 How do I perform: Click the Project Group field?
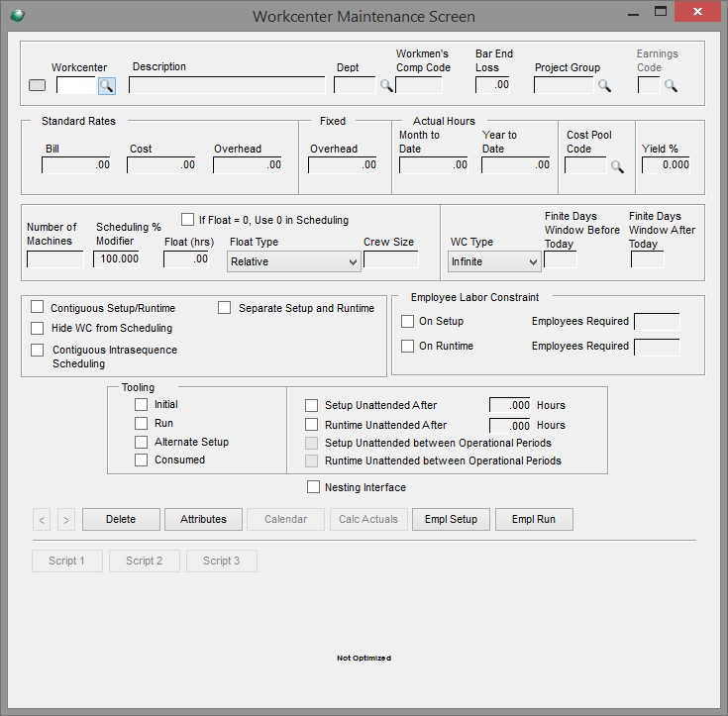564,85
